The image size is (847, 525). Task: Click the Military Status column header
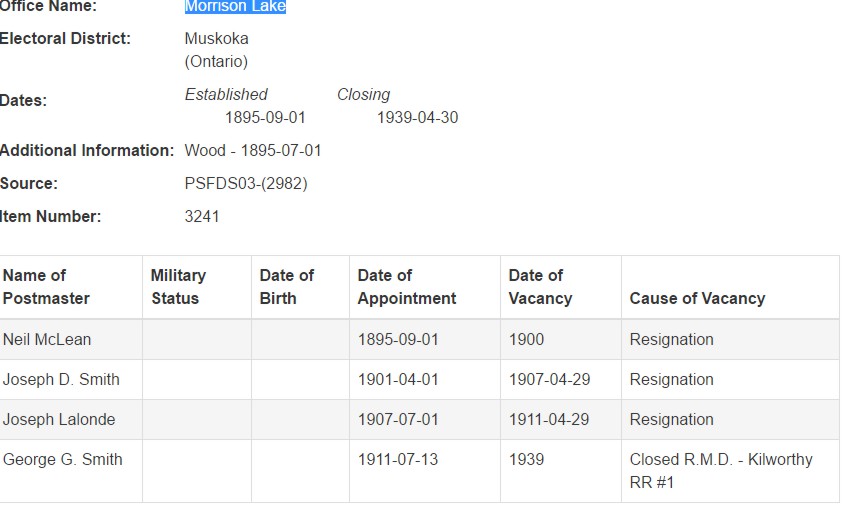(x=178, y=287)
